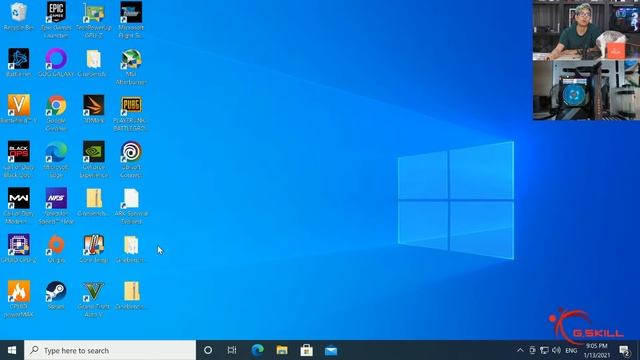Viewport: 640px width, 360px height.
Task: Open Task View from the taskbar
Action: pyautogui.click(x=232, y=350)
